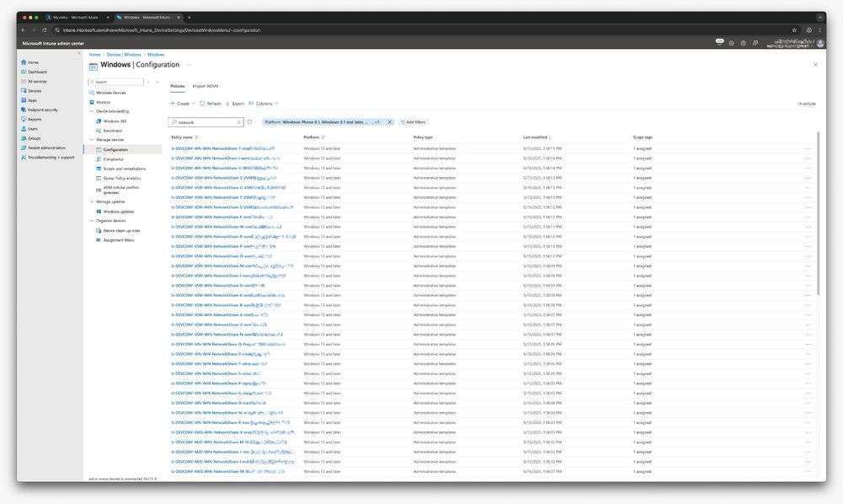
Task: Open Compliance in the blade menu
Action: [110, 159]
